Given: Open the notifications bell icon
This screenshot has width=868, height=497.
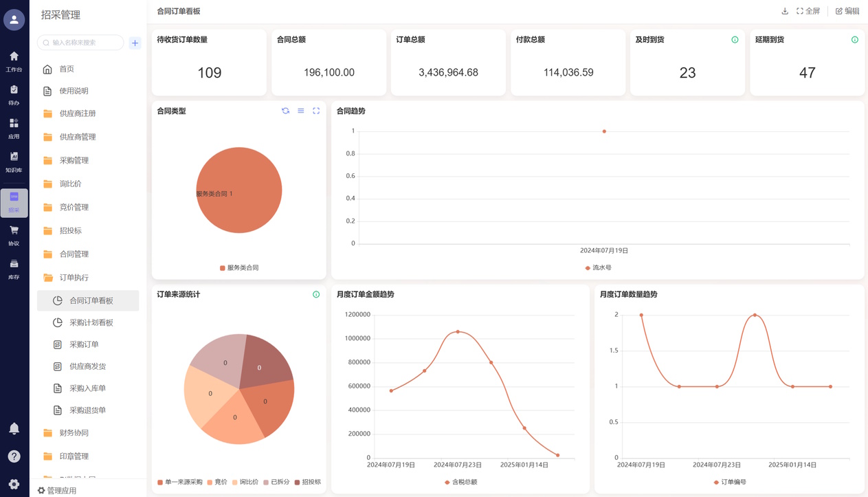Looking at the screenshot, I should (x=14, y=428).
